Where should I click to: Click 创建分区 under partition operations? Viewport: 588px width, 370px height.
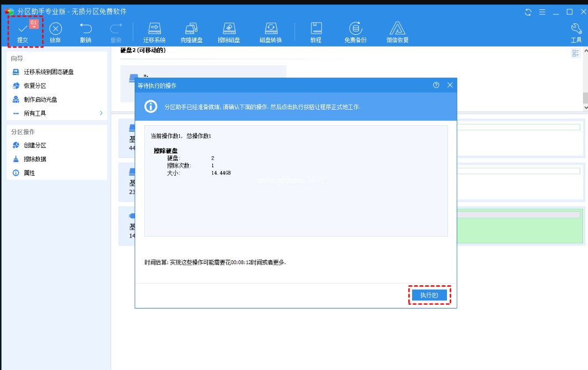(34, 145)
